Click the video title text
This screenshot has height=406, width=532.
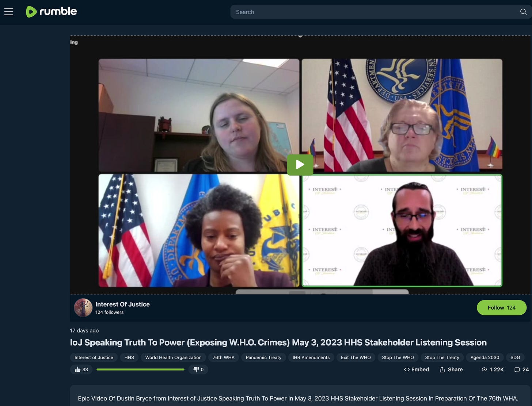click(278, 342)
